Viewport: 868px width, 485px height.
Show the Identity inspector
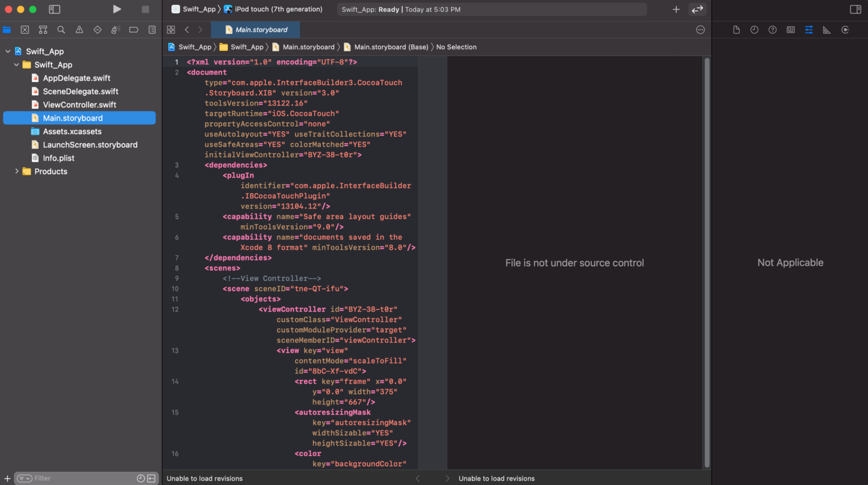790,30
